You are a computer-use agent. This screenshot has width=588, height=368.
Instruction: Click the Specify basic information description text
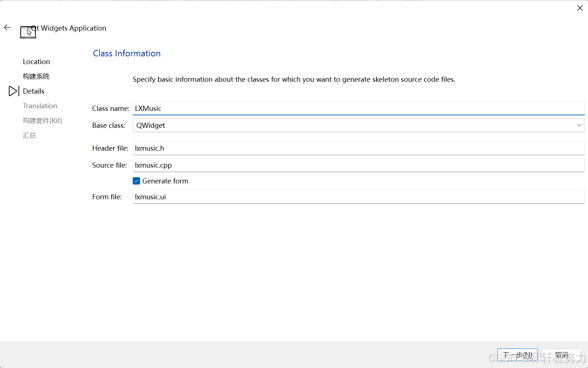294,79
